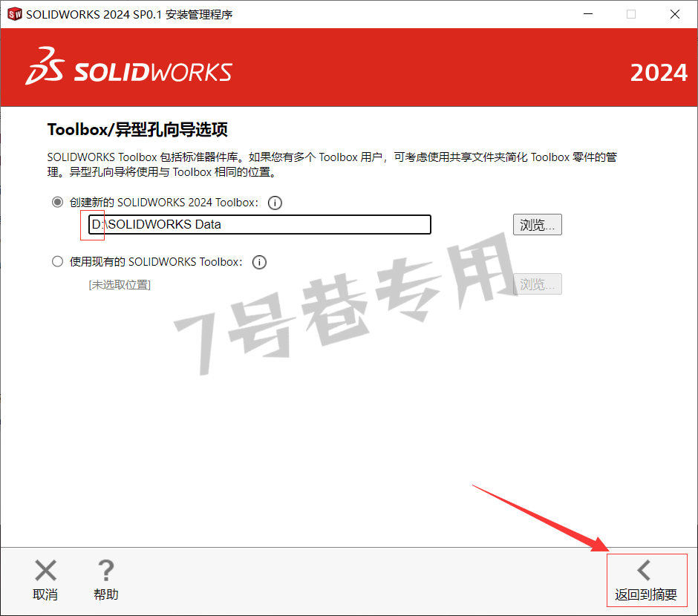This screenshot has height=616, width=698.
Task: Select the 使用现有的 SOLIDWORKS Toolbox radio button
Action: click(x=57, y=261)
